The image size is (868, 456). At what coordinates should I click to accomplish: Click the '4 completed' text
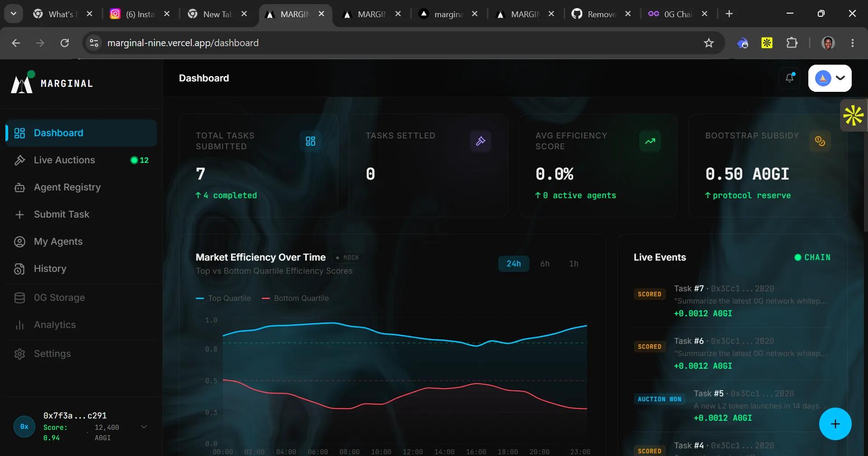[x=230, y=195]
